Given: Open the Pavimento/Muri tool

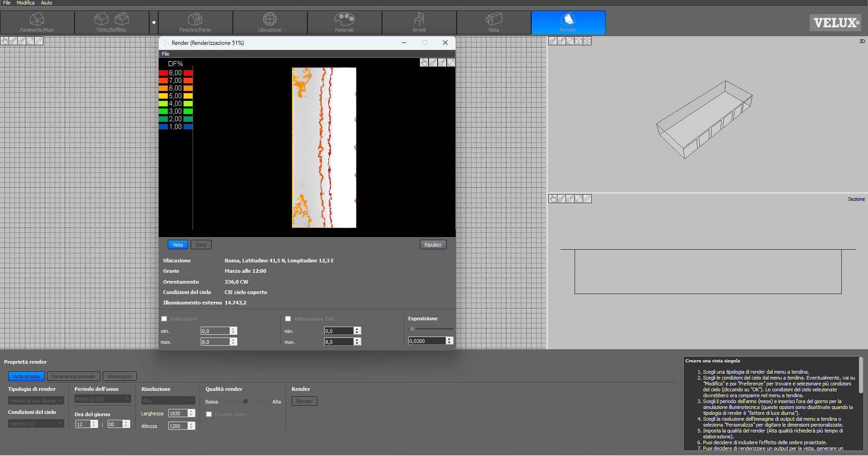Looking at the screenshot, I should click(x=37, y=23).
